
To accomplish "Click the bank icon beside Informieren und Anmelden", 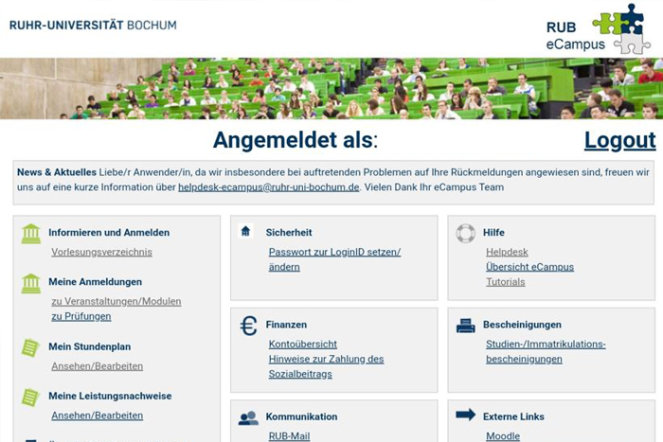I will point(31,234).
